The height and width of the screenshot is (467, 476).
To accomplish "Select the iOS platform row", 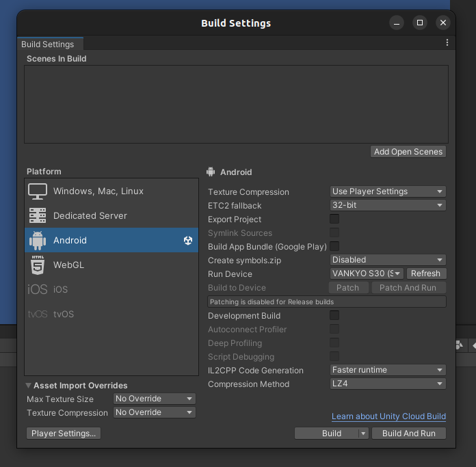I will (111, 289).
